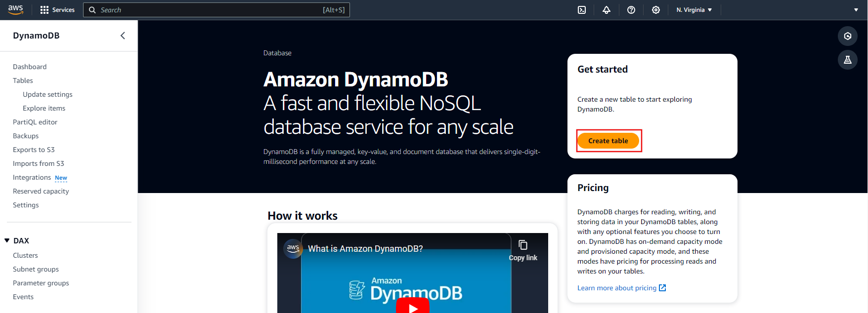
Task: Open DAX Subnet groups
Action: (36, 269)
